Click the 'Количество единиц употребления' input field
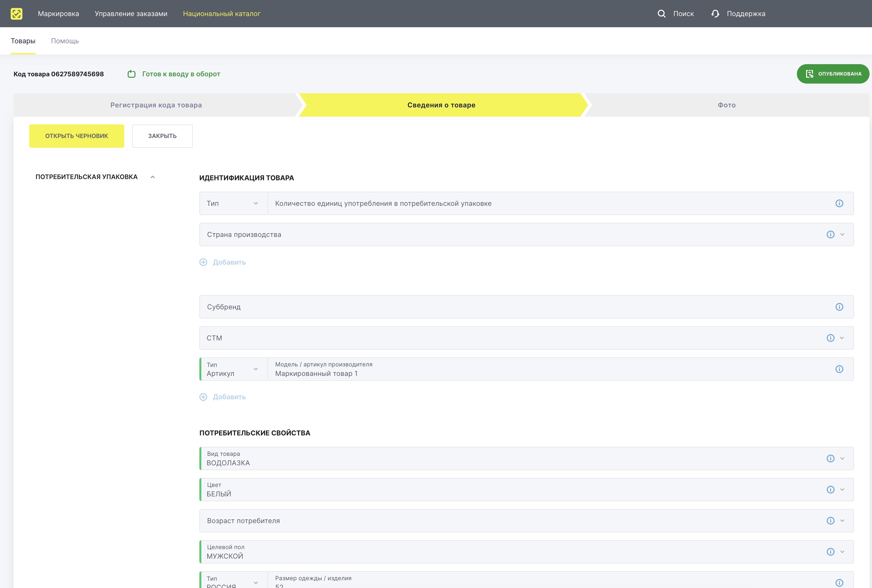Viewport: 872px width, 588px height. pos(561,203)
